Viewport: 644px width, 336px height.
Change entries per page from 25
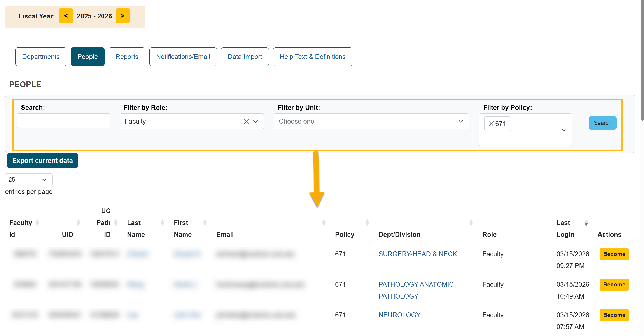point(28,180)
